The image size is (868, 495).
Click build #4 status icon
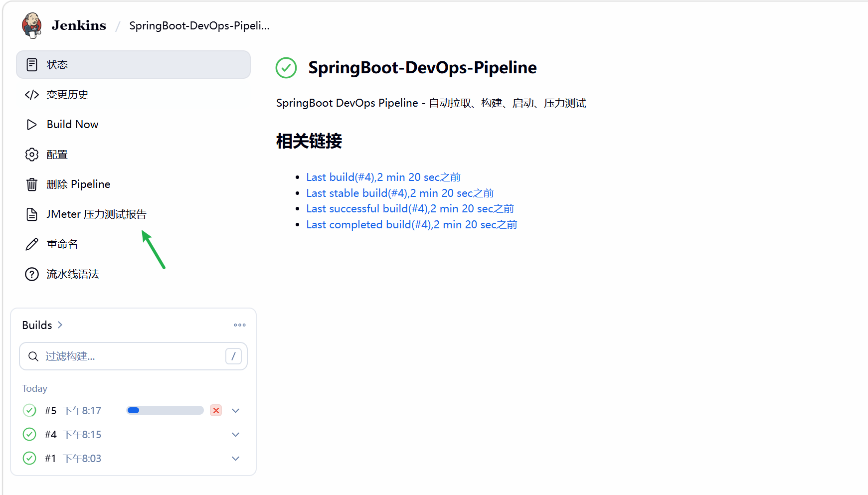coord(29,434)
